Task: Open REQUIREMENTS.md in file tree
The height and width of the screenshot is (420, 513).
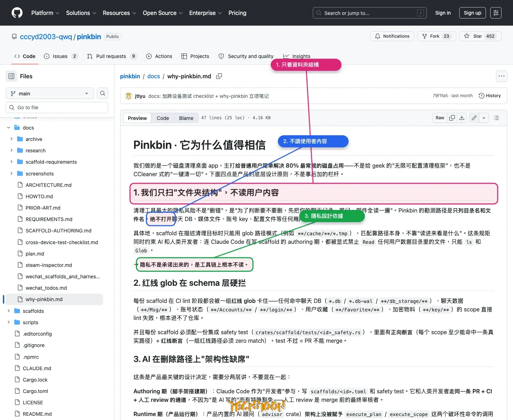Action: click(49, 219)
